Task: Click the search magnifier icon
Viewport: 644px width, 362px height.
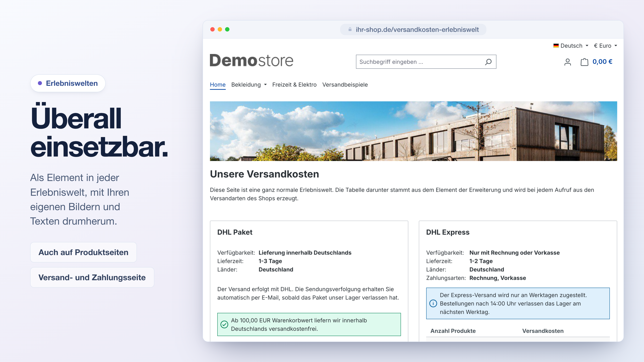Action: (488, 62)
